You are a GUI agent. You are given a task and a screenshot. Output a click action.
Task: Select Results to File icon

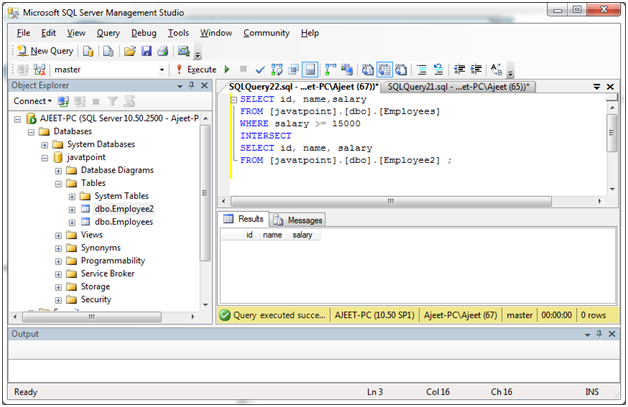pyautogui.click(x=401, y=70)
